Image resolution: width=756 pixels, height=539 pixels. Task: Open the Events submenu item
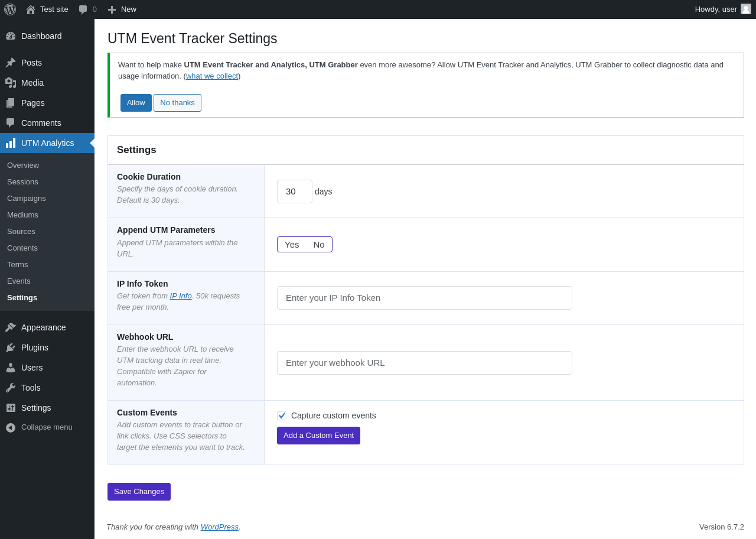pyautogui.click(x=19, y=281)
